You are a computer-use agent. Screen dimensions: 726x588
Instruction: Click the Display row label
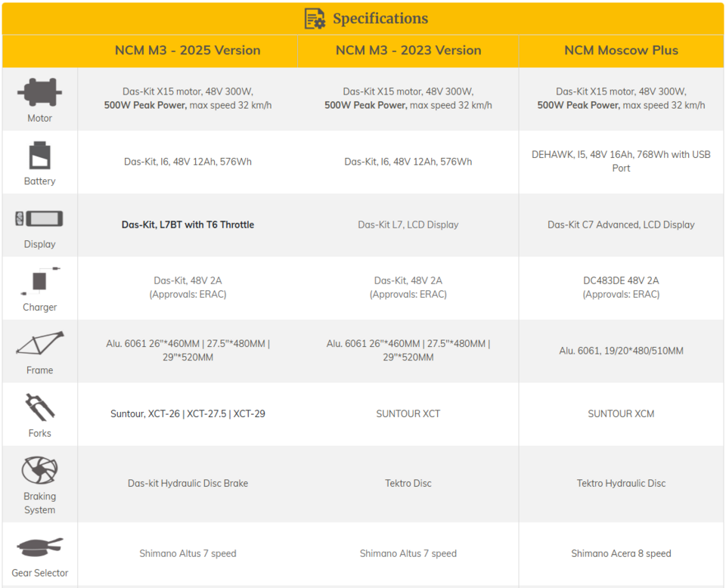coord(40,244)
